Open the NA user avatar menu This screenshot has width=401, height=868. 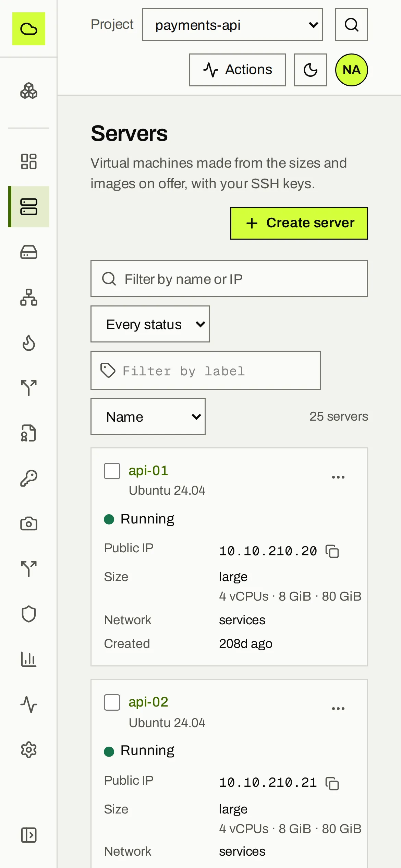(352, 70)
